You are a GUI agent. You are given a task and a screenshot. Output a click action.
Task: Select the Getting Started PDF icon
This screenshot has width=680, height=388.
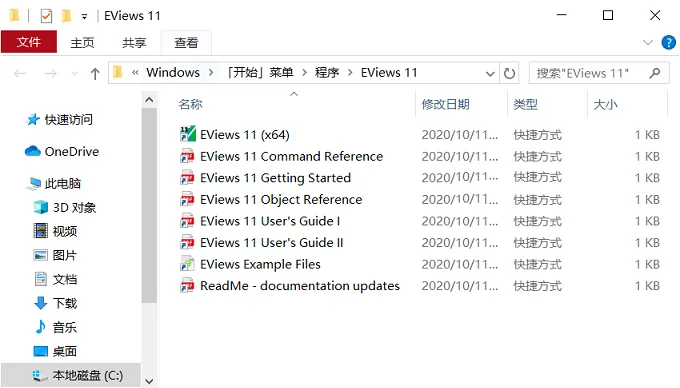point(187,178)
